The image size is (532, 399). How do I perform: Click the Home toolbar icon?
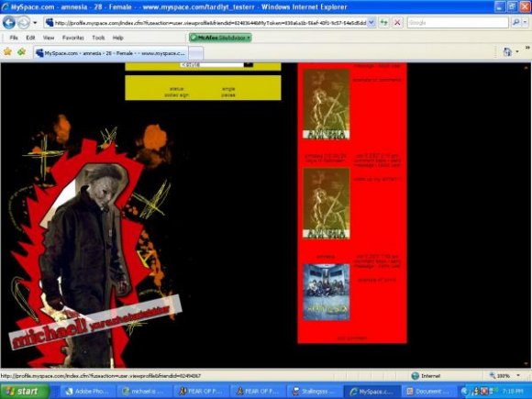coord(507,52)
